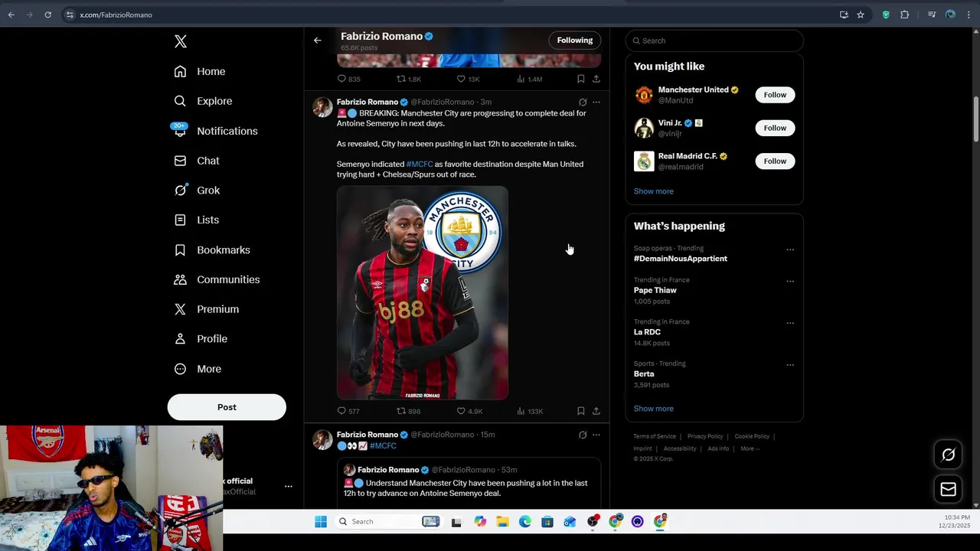Open Privacy Policy link

click(x=705, y=436)
